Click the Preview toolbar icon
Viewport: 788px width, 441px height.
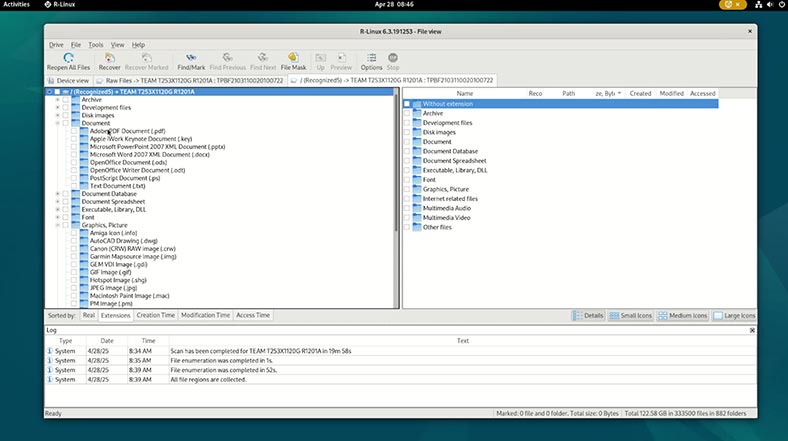coord(341,58)
